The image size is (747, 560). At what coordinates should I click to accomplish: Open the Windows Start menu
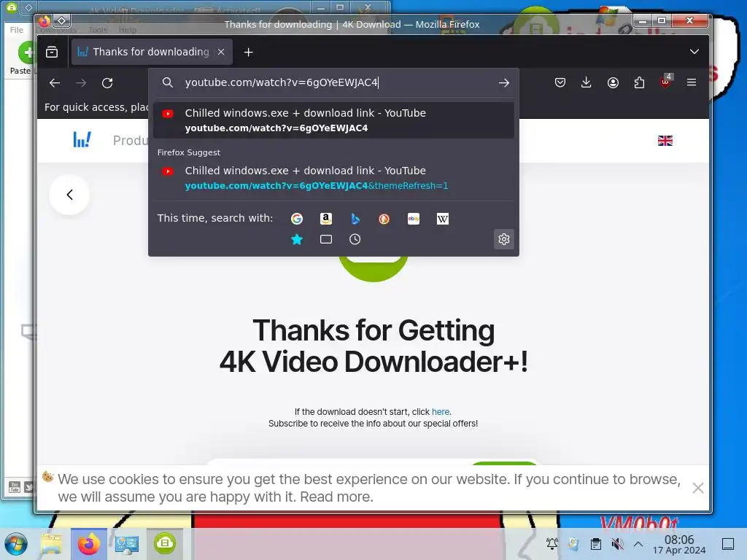coord(16,544)
